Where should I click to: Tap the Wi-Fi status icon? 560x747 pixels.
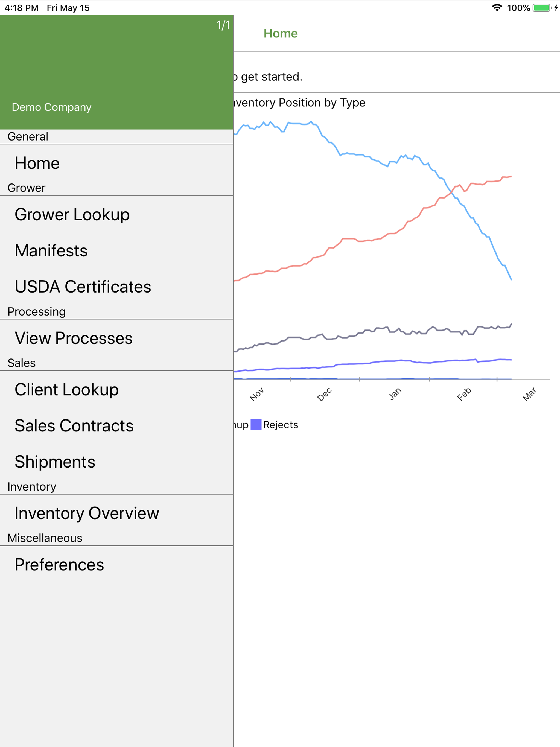pos(497,8)
